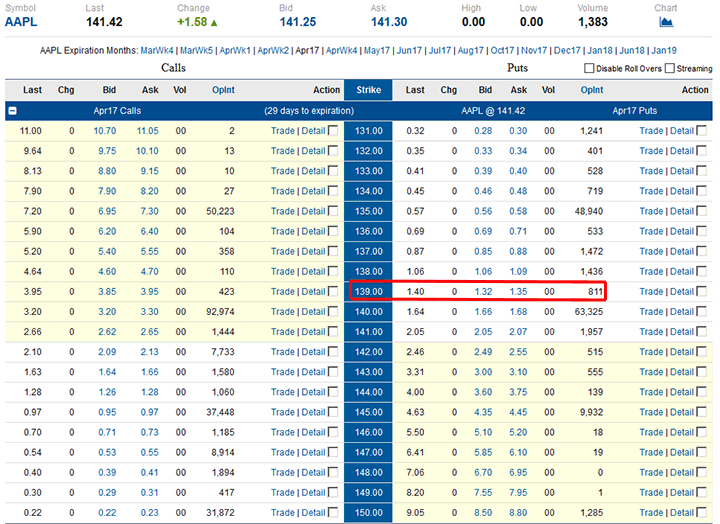The height and width of the screenshot is (524, 720).
Task: Open Detail for 131.00 call
Action: click(313, 130)
